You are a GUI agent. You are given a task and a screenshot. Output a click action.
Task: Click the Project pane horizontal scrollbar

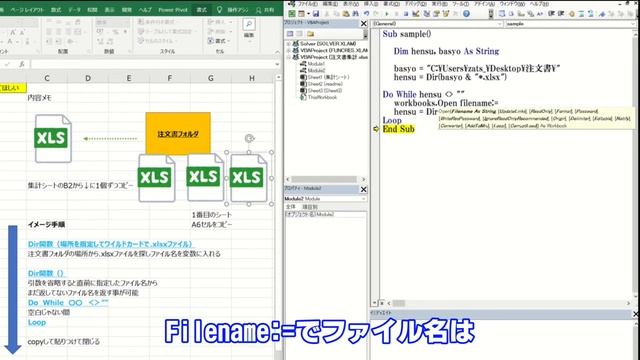click(324, 179)
